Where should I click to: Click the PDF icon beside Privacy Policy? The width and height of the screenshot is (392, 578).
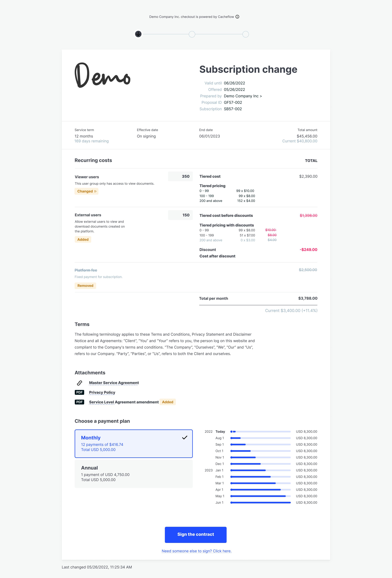point(79,392)
